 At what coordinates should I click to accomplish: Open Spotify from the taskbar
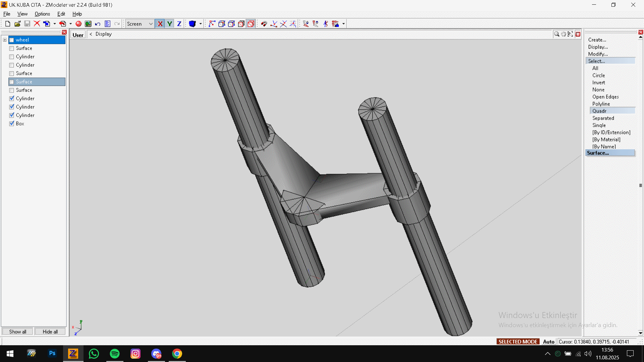(115, 354)
